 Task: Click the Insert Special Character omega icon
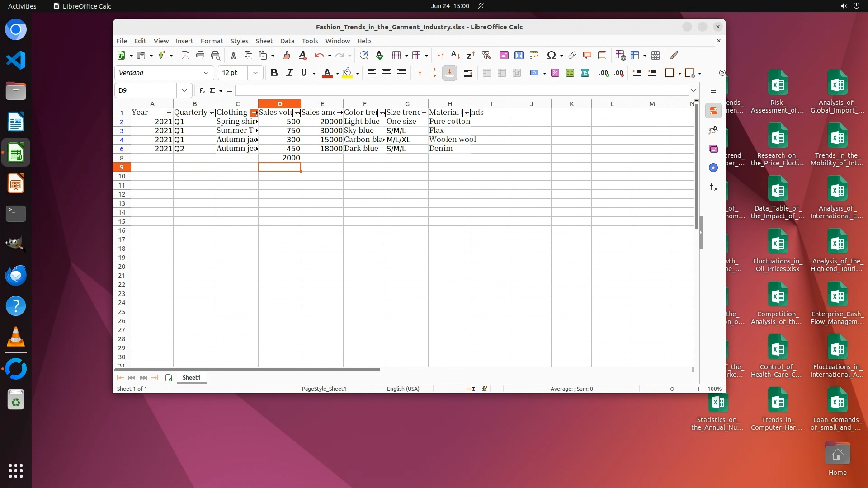coord(551,55)
